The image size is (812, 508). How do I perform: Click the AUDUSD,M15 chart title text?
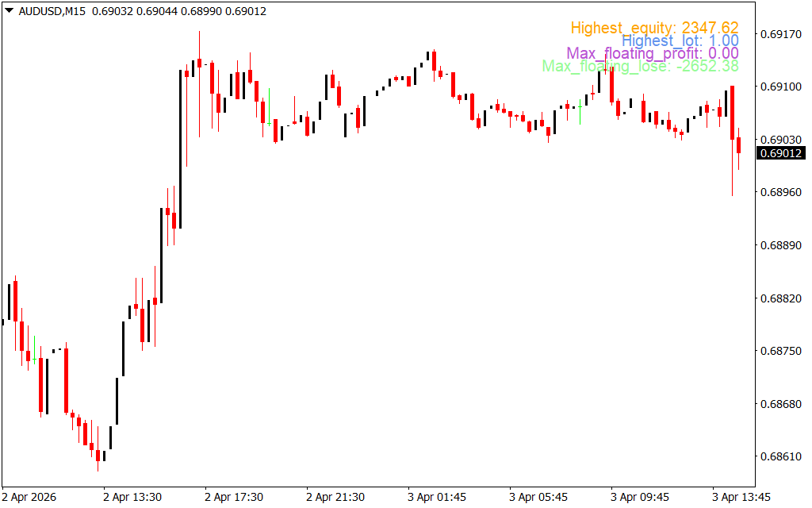tap(52, 11)
